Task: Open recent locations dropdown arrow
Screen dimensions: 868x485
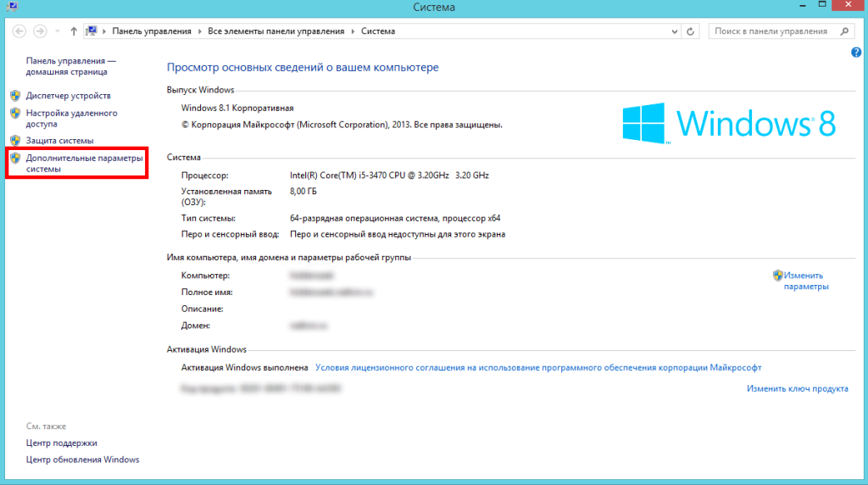Action: 58,31
